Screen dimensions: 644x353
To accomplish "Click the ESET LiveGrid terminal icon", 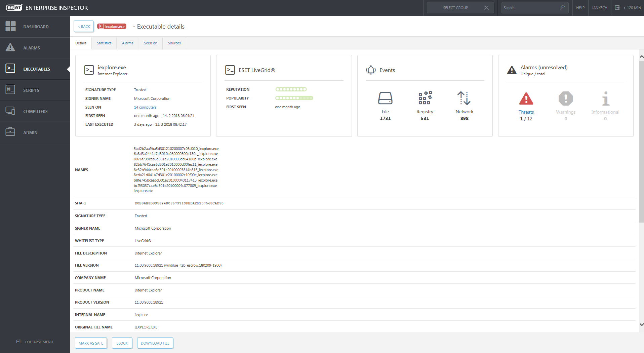I will 230,70.
